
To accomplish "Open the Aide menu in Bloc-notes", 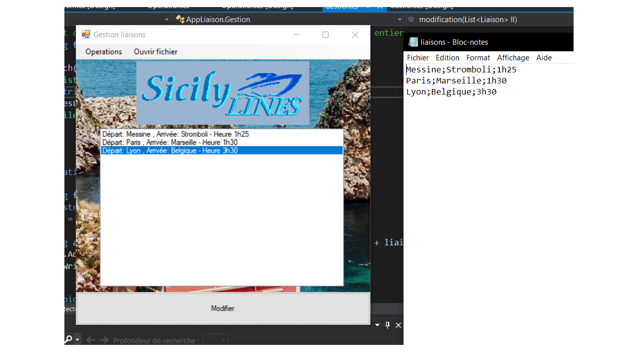I will coord(544,58).
